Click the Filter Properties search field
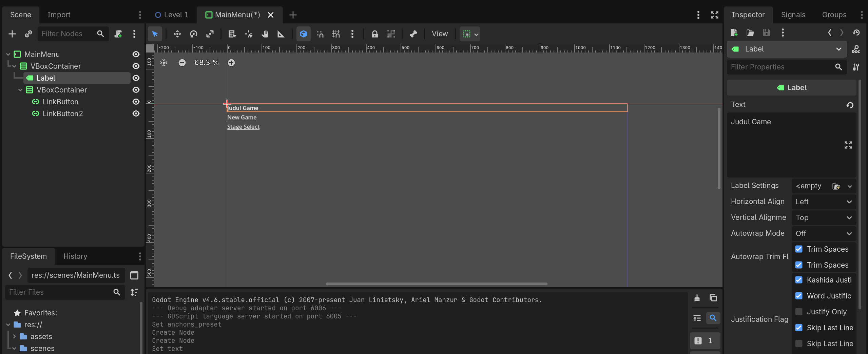Viewport: 868px width, 354px height. [x=780, y=67]
